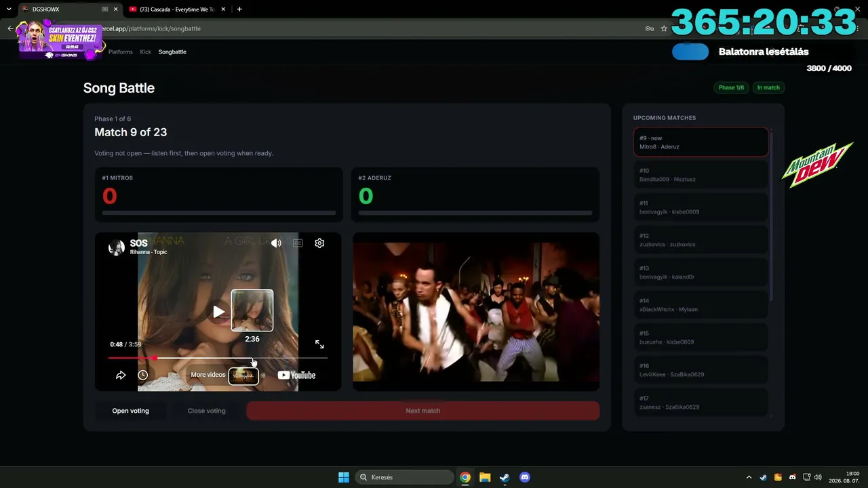
Task: Open File Explorer from the taskbar
Action: pos(485,477)
